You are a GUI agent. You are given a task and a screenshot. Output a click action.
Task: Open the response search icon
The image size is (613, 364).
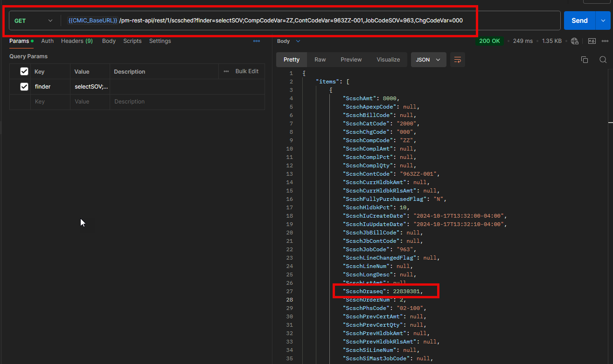click(603, 60)
